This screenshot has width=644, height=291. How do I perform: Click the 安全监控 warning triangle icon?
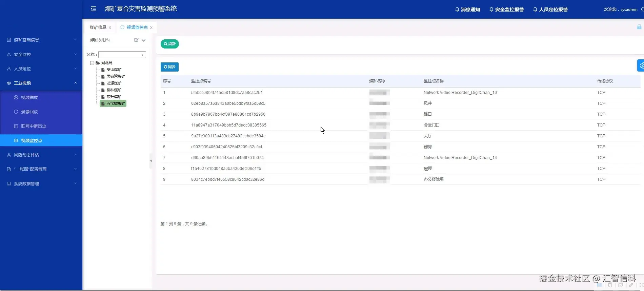click(9, 54)
